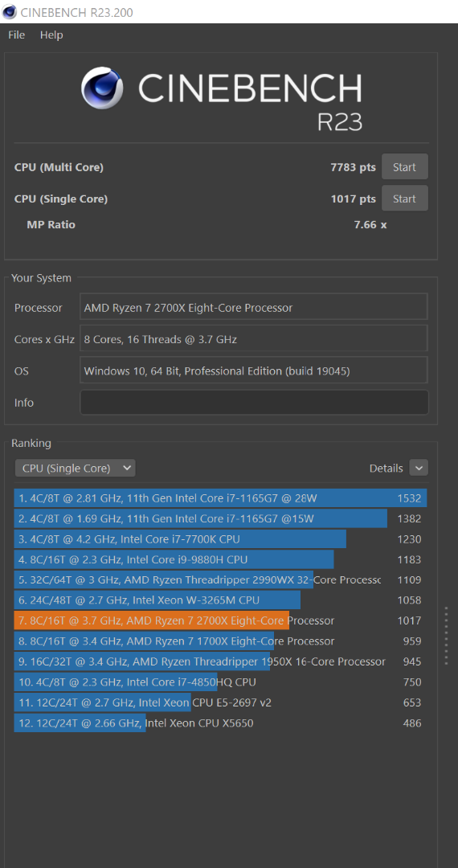Open the CPU (Single Core) ranking dropdown
The height and width of the screenshot is (868, 458).
pos(76,469)
